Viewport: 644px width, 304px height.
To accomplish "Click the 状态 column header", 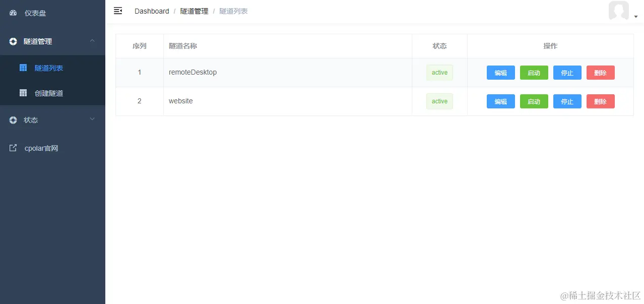I will coord(439,46).
